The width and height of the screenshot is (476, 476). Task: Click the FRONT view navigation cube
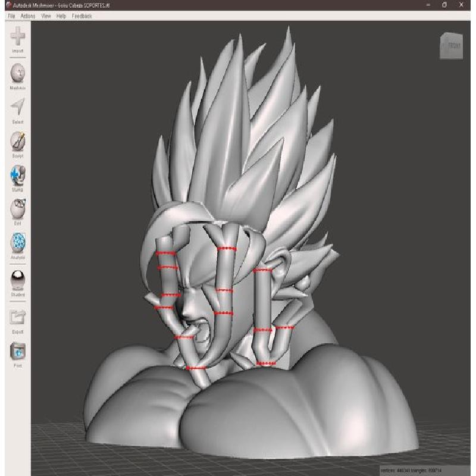452,46
